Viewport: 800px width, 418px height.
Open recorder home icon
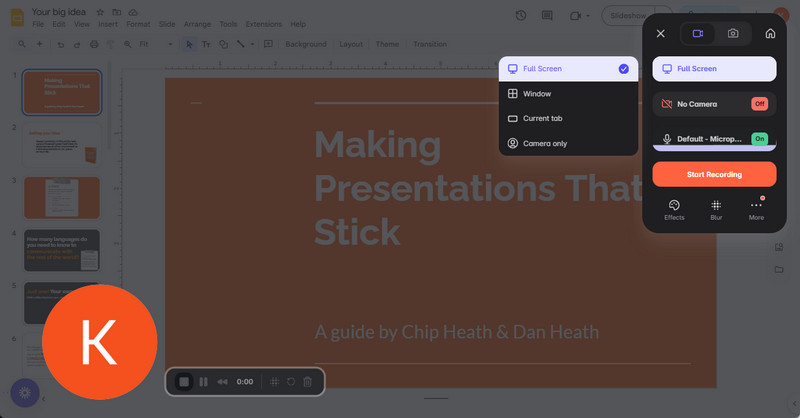pyautogui.click(x=770, y=34)
